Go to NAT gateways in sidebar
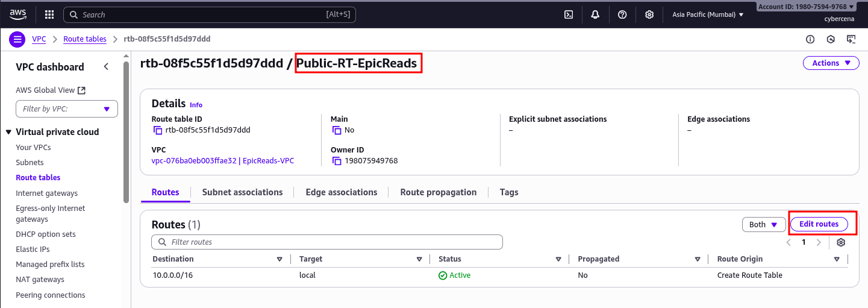868x308 pixels. (x=40, y=280)
